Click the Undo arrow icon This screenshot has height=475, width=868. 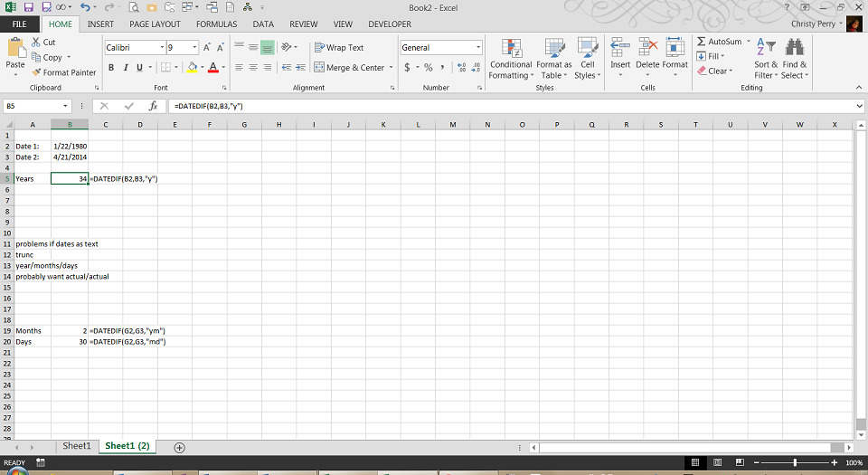pos(85,7)
